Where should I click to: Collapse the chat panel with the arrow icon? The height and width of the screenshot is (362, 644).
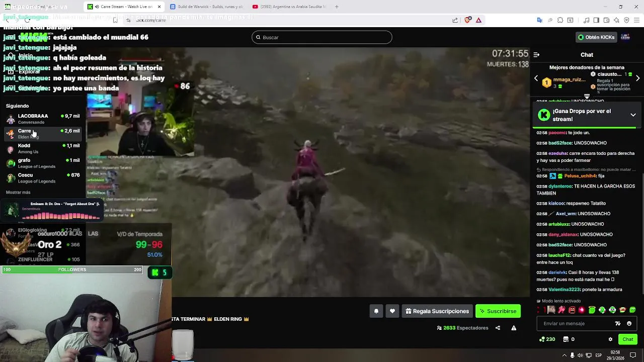click(x=536, y=55)
